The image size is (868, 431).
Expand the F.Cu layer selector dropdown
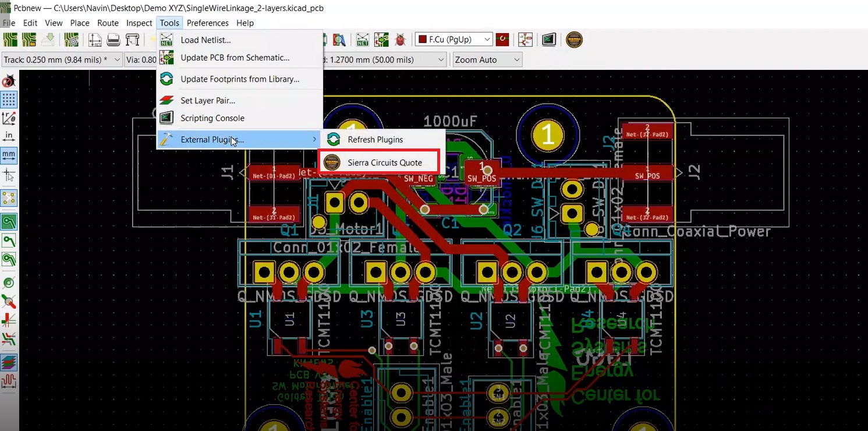point(487,40)
